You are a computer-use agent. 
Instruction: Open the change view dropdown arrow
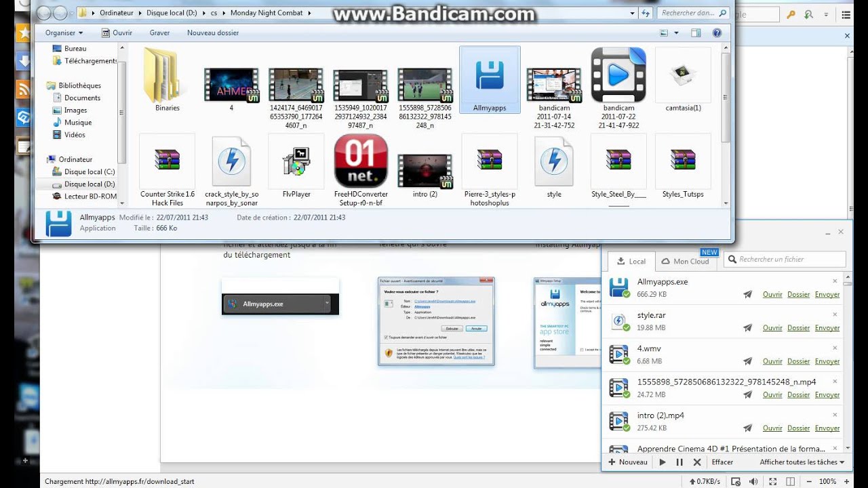[677, 33]
